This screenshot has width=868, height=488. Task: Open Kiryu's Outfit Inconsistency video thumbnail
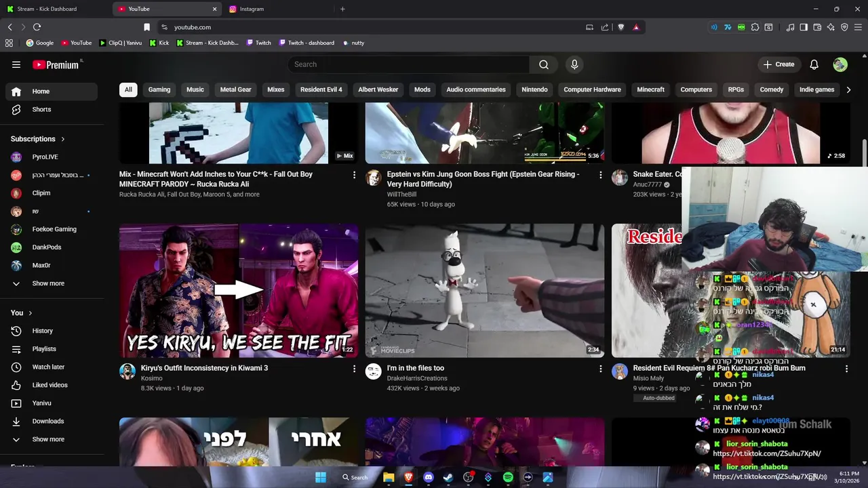239,291
